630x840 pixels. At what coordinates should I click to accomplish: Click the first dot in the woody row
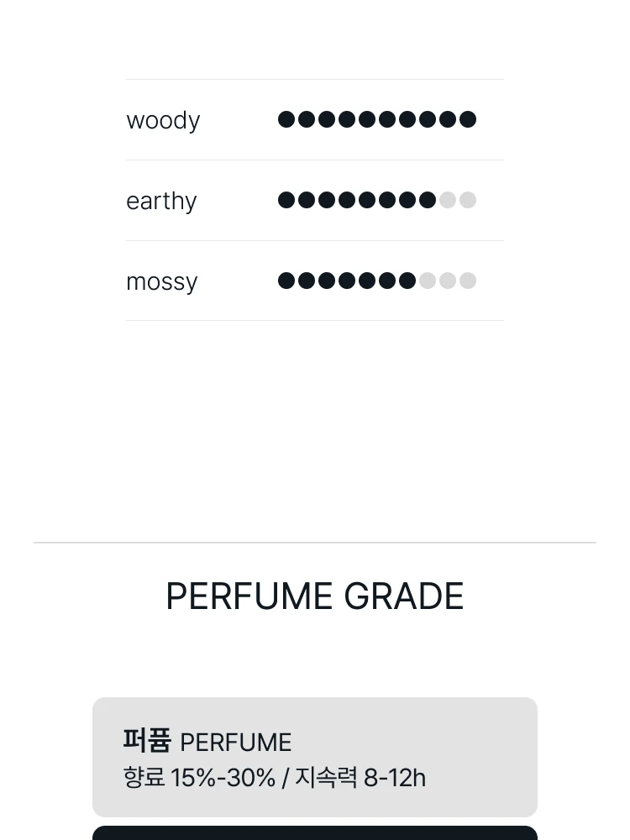(286, 119)
